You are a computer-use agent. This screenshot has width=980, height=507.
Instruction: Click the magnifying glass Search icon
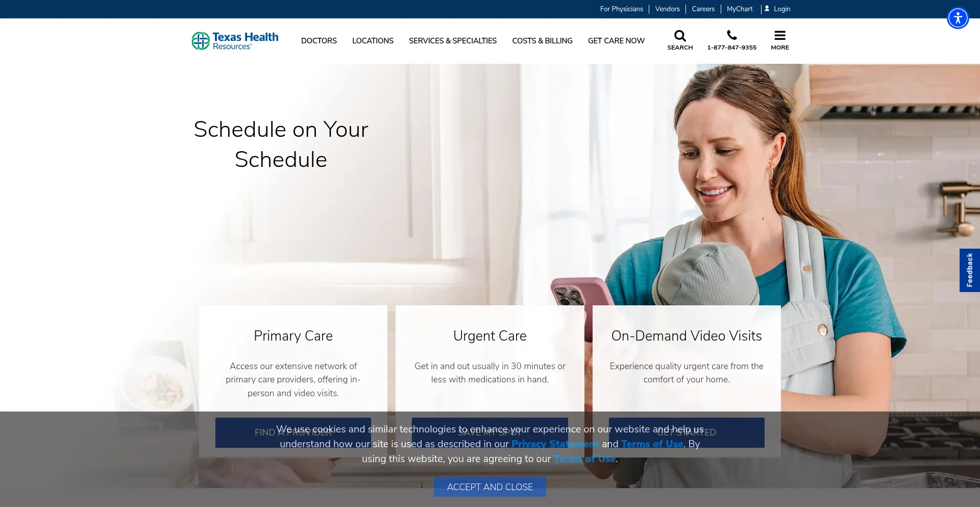coord(680,36)
